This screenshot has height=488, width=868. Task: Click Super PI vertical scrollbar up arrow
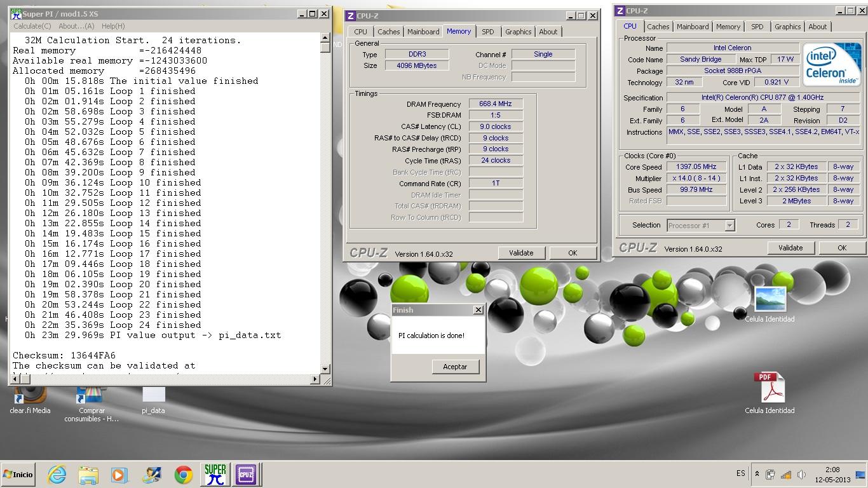(x=325, y=37)
